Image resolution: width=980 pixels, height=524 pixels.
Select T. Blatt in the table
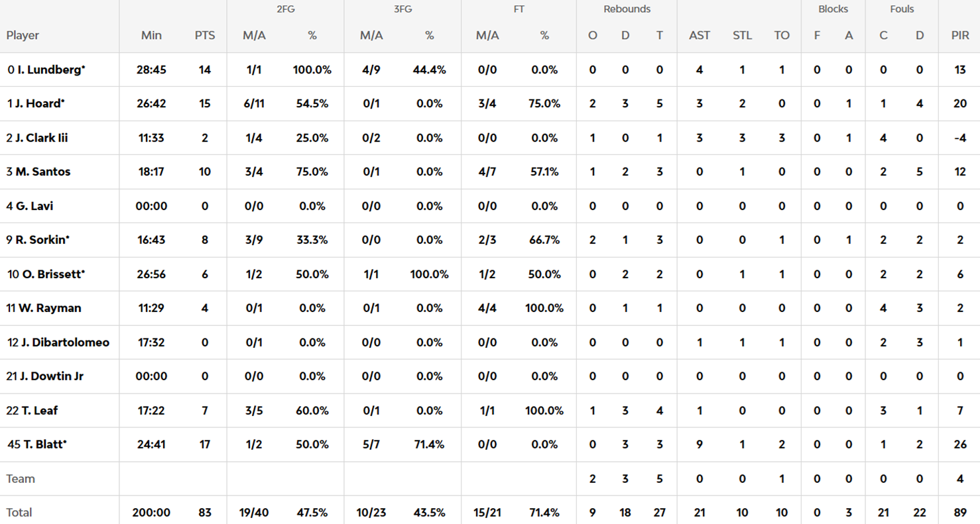click(x=41, y=445)
